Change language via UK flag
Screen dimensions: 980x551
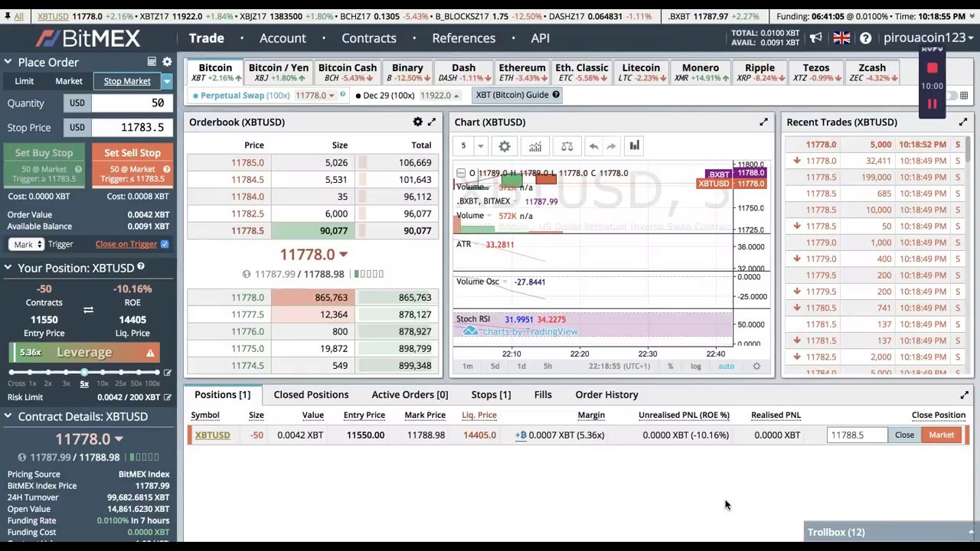pos(841,37)
